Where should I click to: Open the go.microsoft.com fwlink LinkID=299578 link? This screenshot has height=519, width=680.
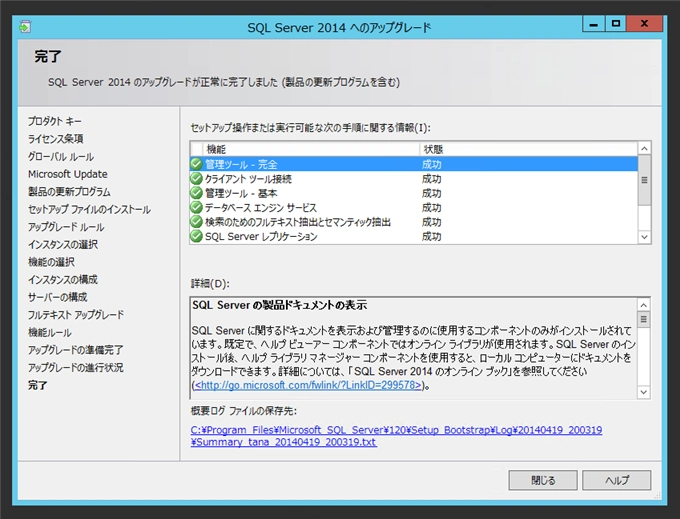(307, 385)
